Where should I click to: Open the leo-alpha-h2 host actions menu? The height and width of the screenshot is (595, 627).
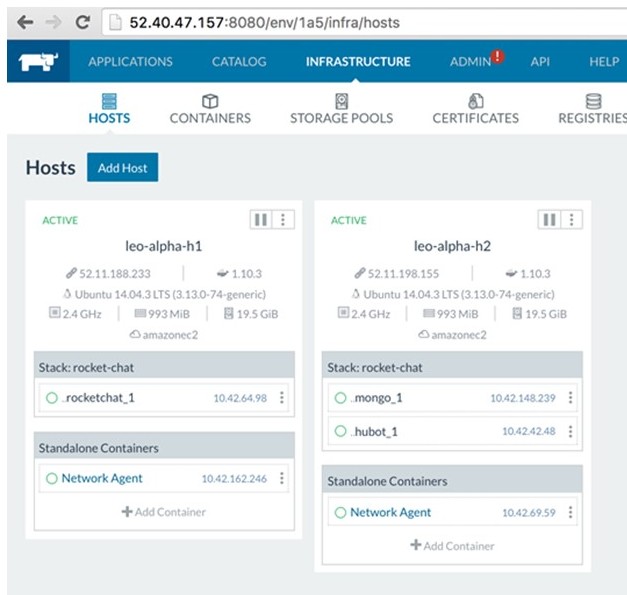(x=570, y=220)
